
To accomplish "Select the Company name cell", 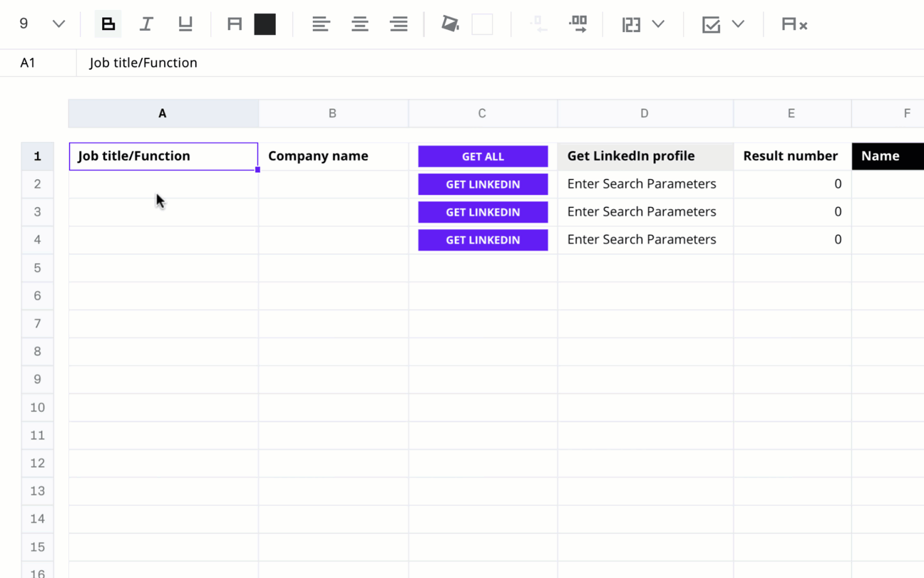I will (x=333, y=156).
